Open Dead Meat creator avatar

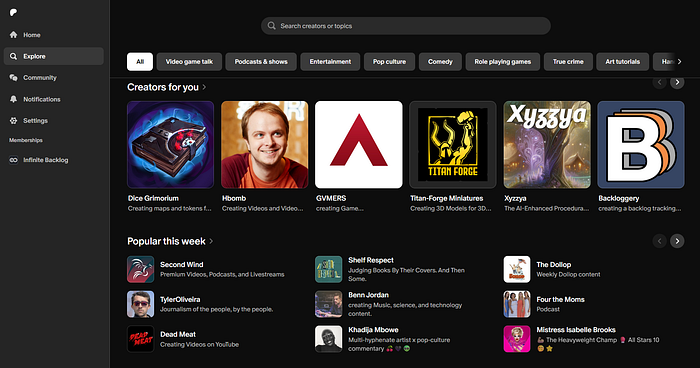click(x=141, y=339)
